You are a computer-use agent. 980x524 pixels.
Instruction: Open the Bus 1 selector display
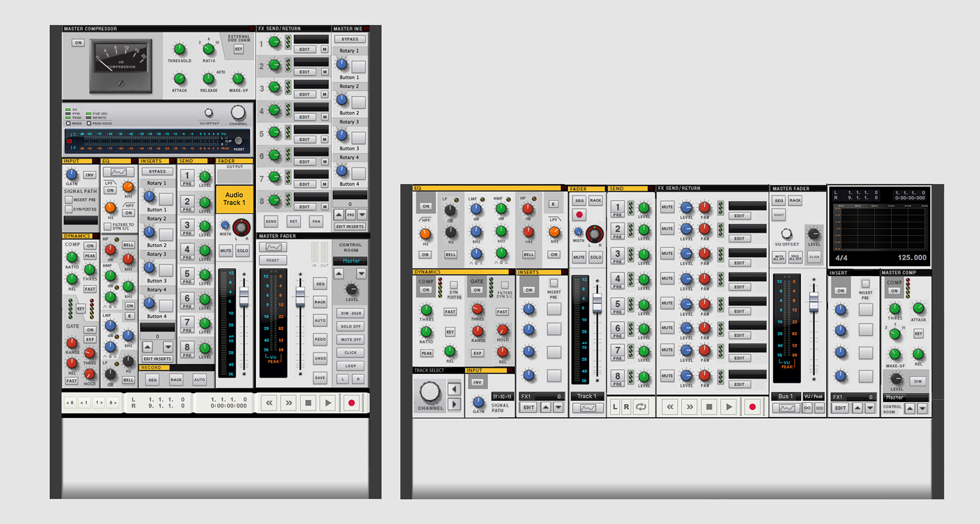pyautogui.click(x=786, y=396)
